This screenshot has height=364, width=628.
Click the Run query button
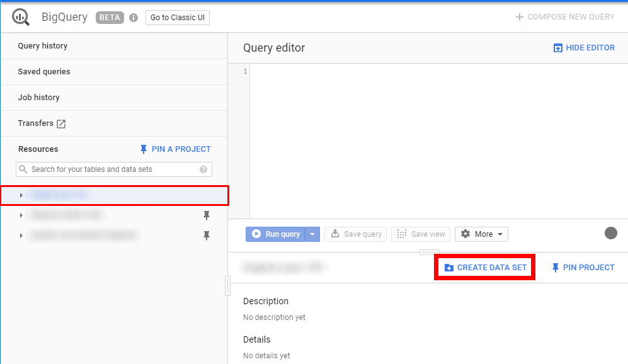(275, 234)
